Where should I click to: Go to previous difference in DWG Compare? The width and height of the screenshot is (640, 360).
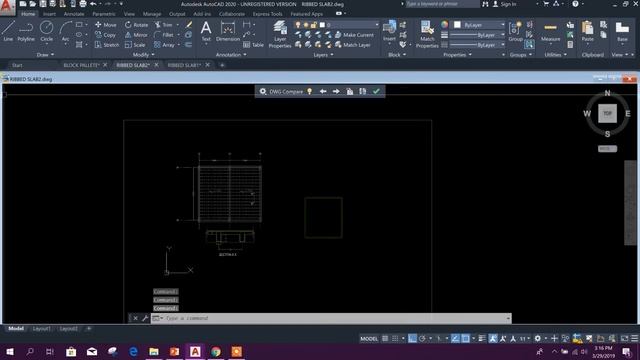tap(323, 91)
